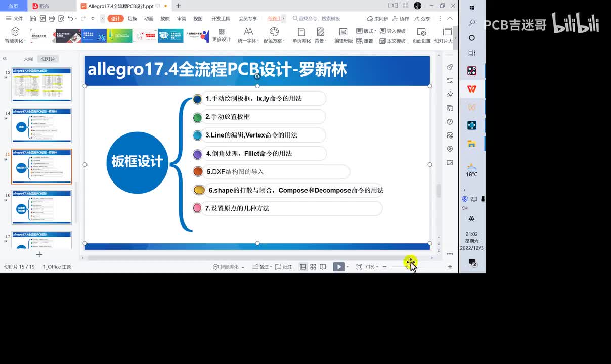Open the 开发工具 developer tools tab
The width and height of the screenshot is (611, 364).
tap(221, 19)
